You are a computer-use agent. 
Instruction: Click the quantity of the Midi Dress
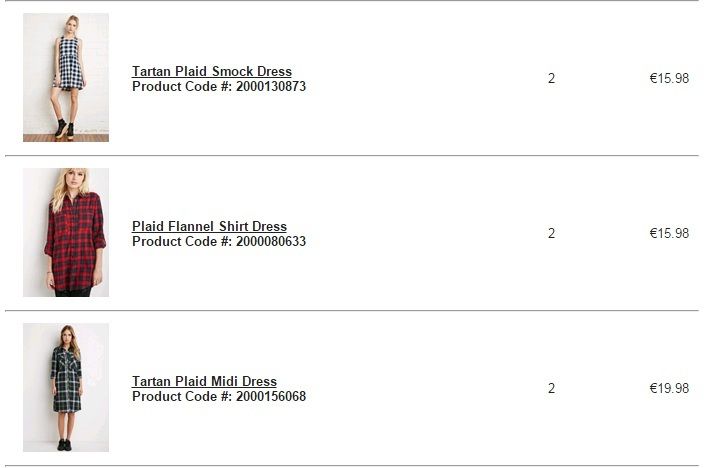point(551,389)
